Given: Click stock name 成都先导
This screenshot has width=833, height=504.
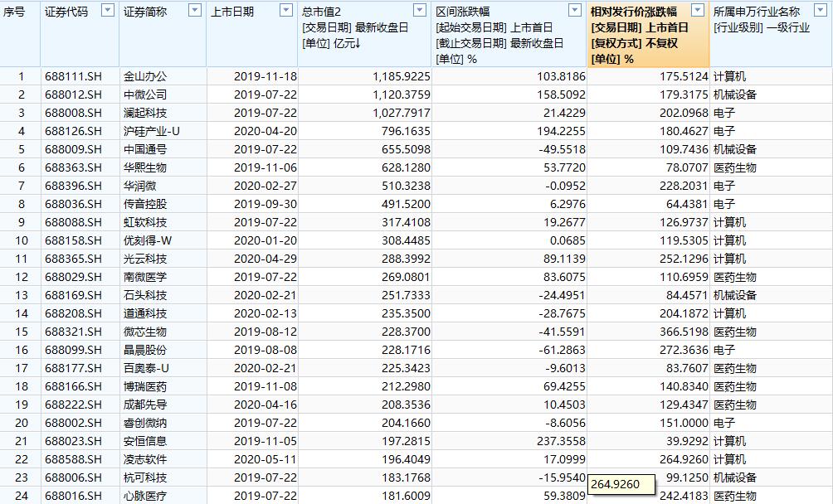Looking at the screenshot, I should [x=145, y=405].
